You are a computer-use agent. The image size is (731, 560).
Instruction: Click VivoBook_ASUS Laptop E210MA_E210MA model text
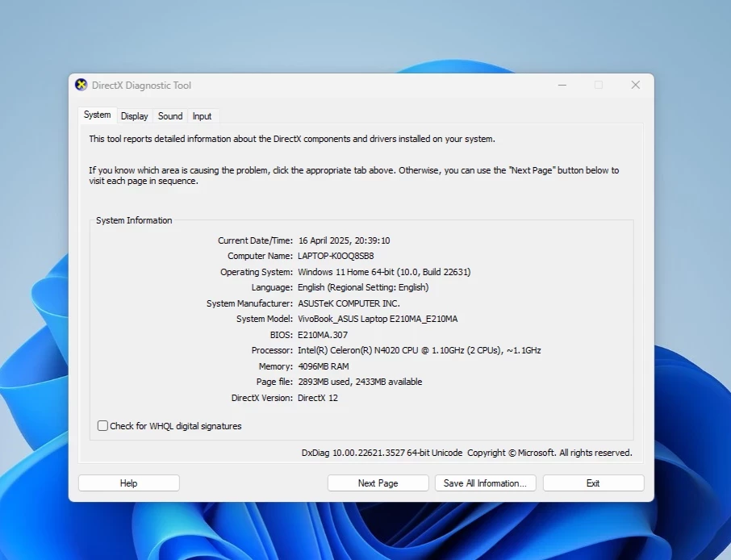(x=378, y=319)
